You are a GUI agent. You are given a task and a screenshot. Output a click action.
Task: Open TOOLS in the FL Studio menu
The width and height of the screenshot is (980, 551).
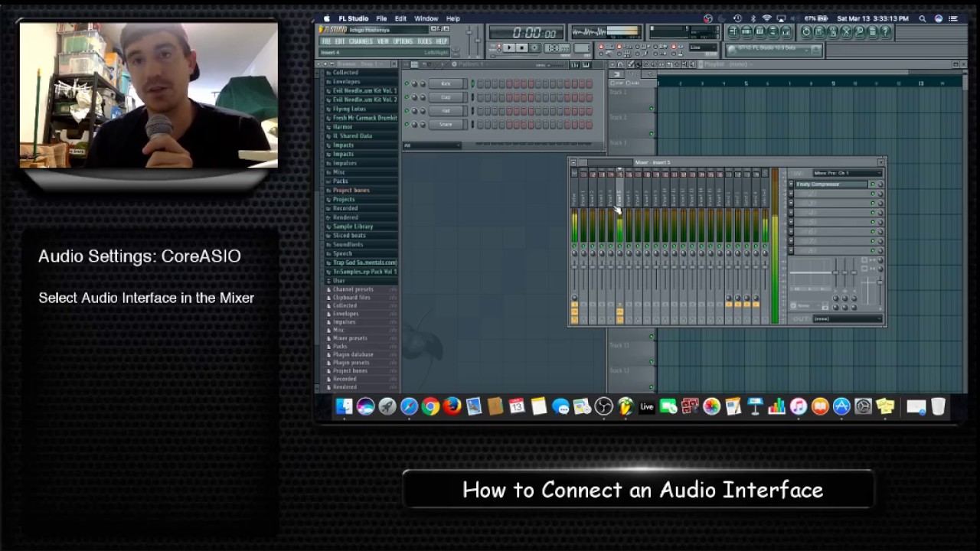pos(425,41)
